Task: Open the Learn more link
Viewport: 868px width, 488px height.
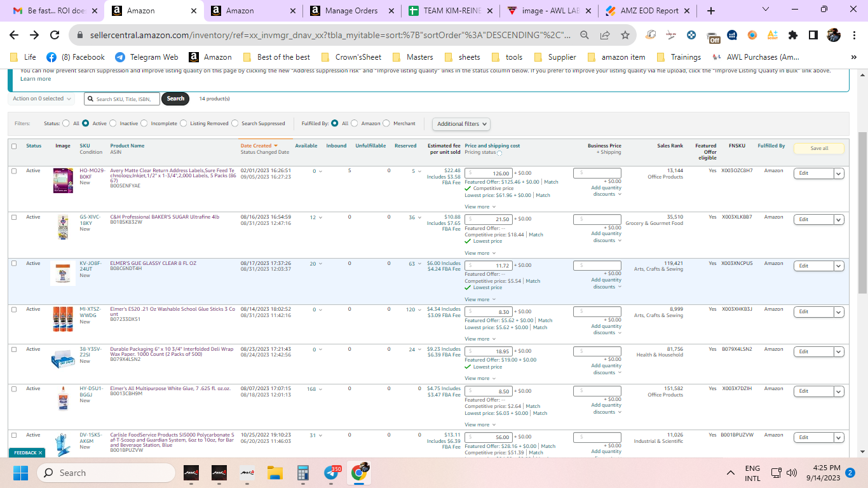Action: click(36, 79)
